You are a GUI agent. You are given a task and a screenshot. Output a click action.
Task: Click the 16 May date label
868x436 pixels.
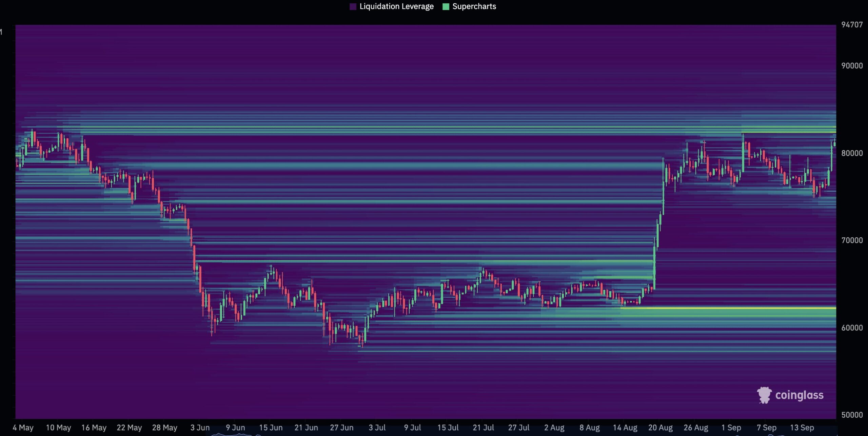pyautogui.click(x=94, y=428)
